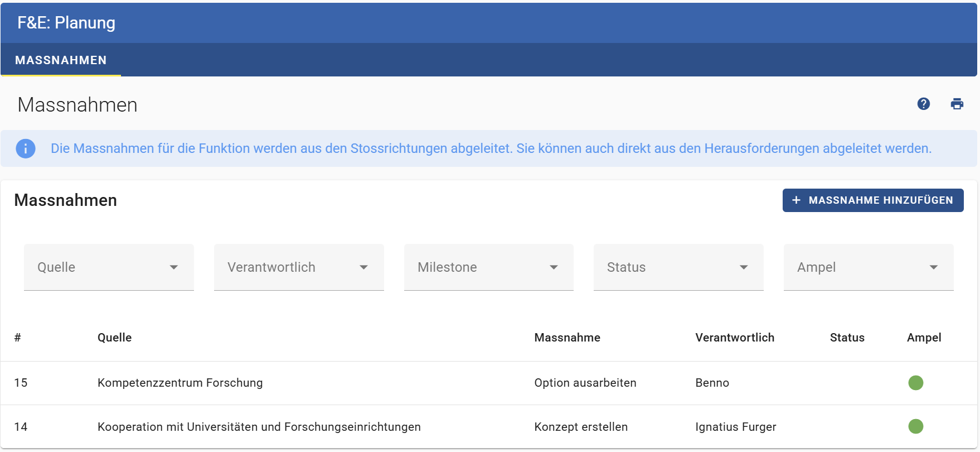This screenshot has width=980, height=452.
Task: Expand the Ampel filter dropdown
Action: (x=869, y=267)
